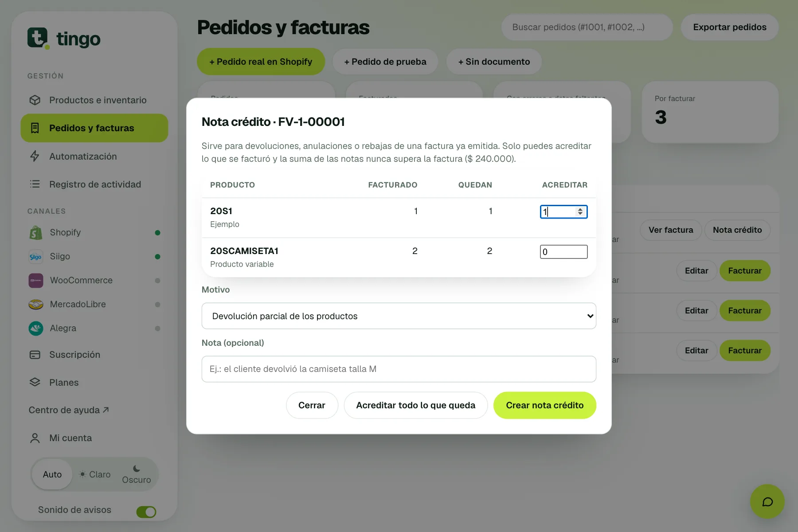This screenshot has width=798, height=532.
Task: Click the Planes layers icon
Action: click(35, 382)
